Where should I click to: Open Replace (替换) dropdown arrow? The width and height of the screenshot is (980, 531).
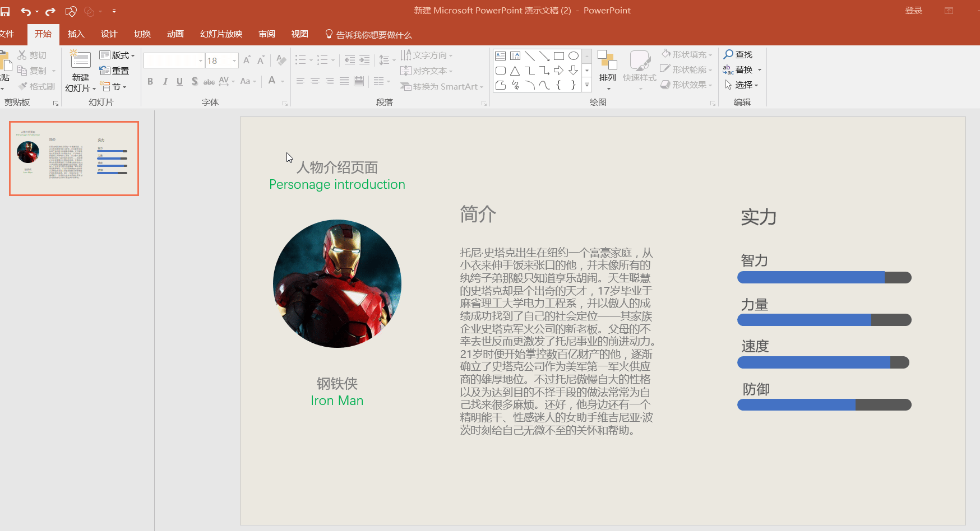point(760,70)
